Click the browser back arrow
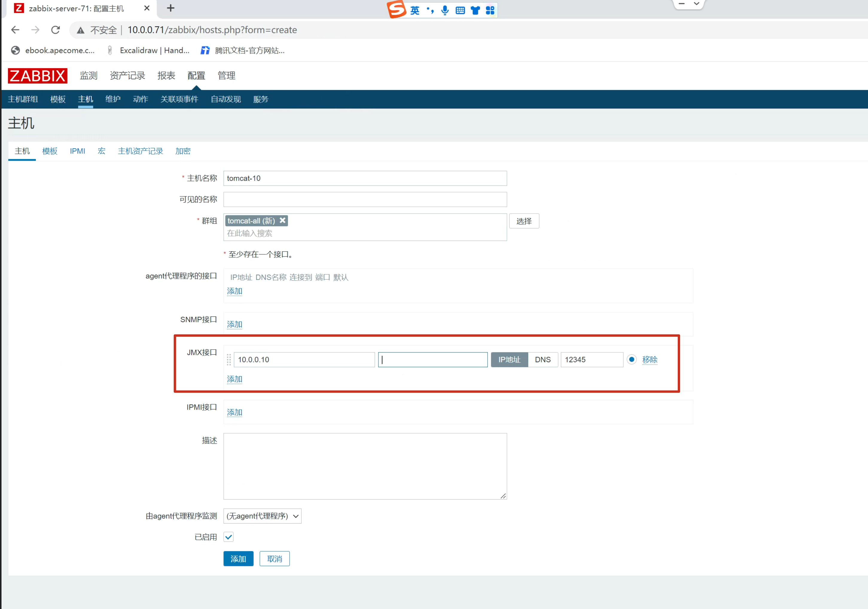Viewport: 868px width, 609px height. click(15, 30)
